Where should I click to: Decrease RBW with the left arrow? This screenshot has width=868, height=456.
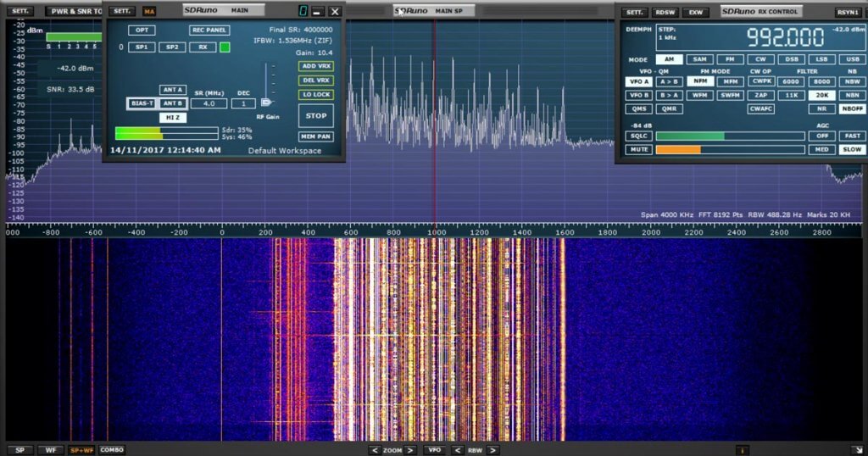458,450
